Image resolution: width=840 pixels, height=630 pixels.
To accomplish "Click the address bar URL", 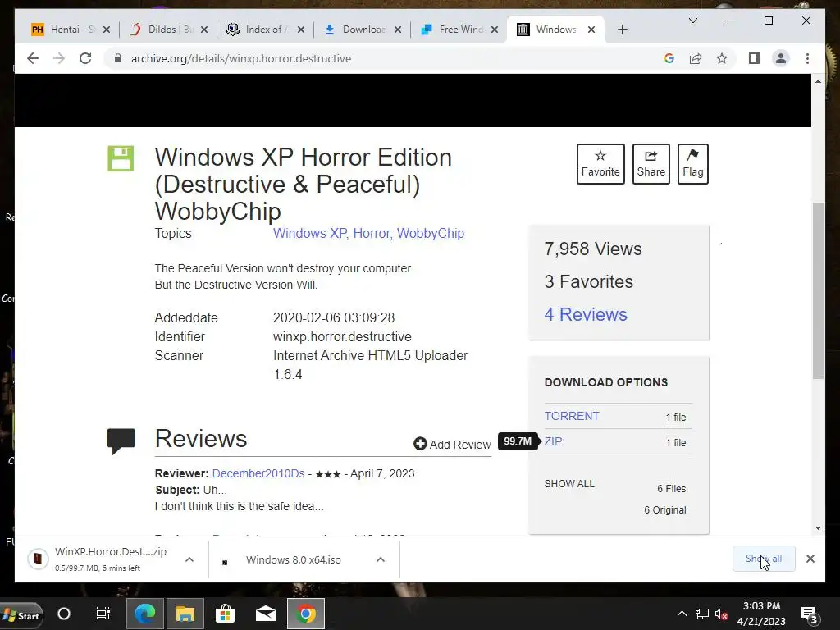I will click(x=241, y=58).
